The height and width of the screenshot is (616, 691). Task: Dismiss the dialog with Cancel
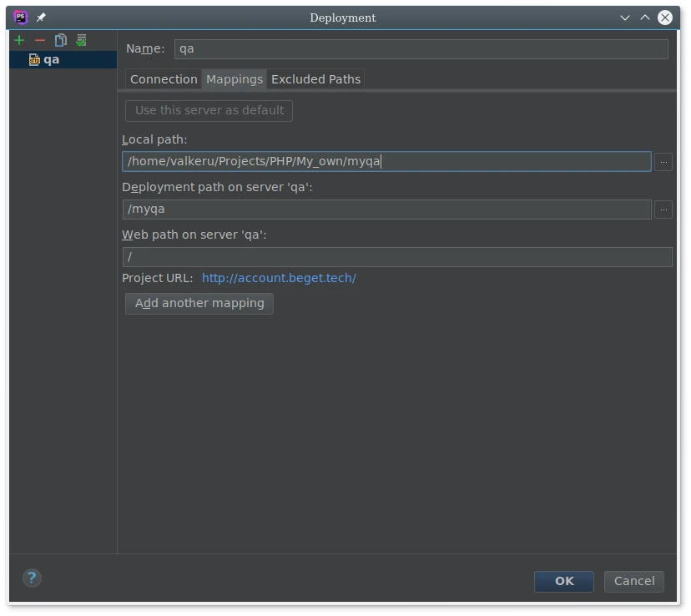(x=634, y=581)
